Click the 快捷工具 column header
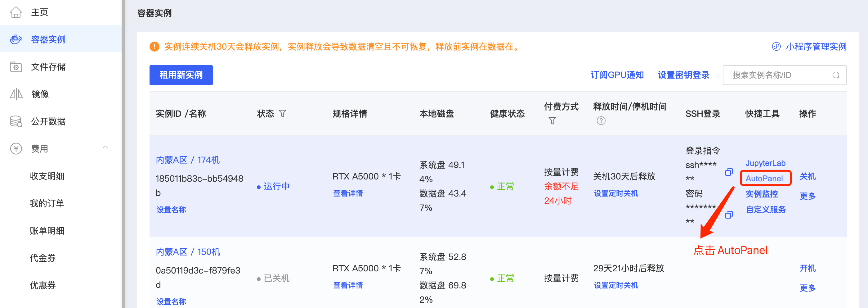Viewport: 868px width, 308px height. coord(762,114)
